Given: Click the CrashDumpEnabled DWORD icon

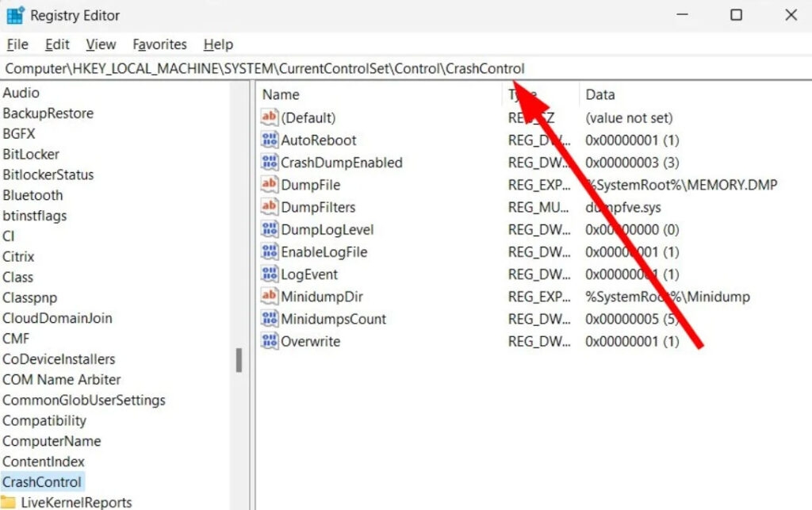Looking at the screenshot, I should click(270, 162).
